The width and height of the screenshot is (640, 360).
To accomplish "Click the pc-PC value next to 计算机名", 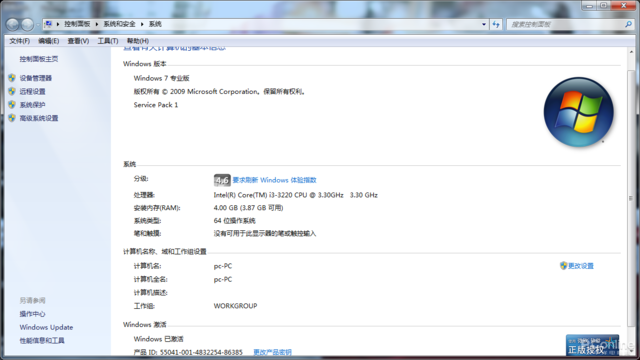I will 223,266.
